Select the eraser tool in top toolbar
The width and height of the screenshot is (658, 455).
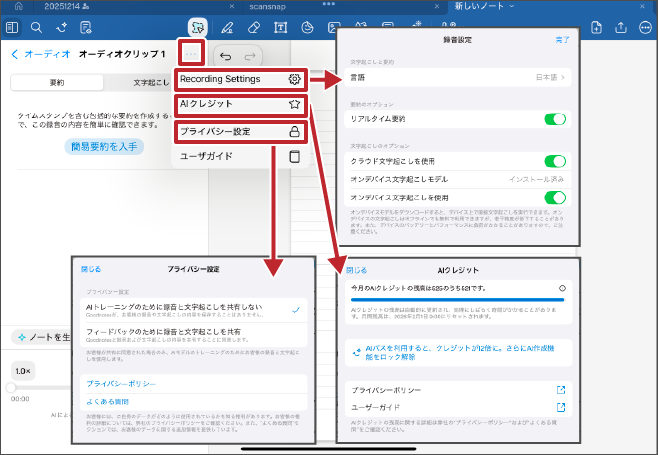[253, 26]
